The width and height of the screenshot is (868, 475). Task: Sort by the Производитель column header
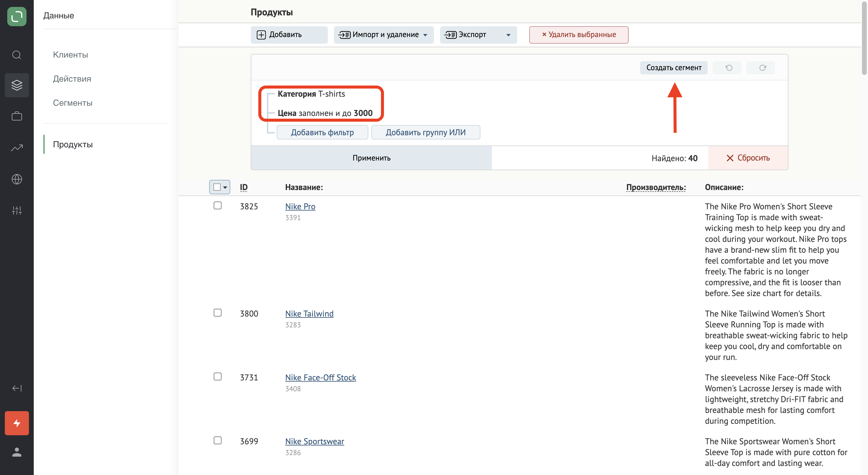pyautogui.click(x=656, y=188)
